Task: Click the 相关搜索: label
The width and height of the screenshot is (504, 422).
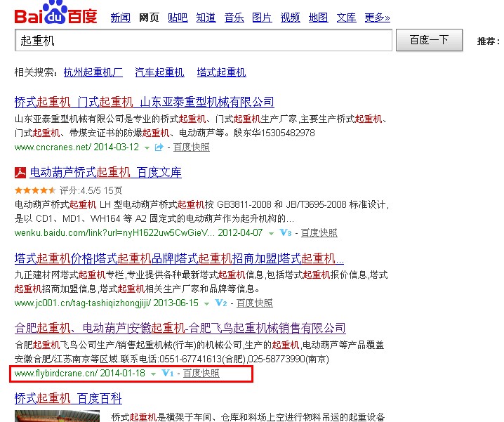Action: [x=36, y=72]
